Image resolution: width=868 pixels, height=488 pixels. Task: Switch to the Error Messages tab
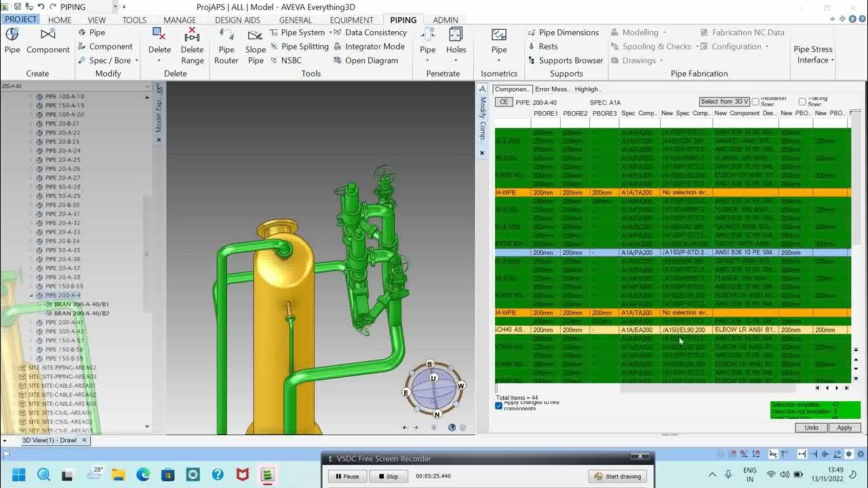click(552, 89)
